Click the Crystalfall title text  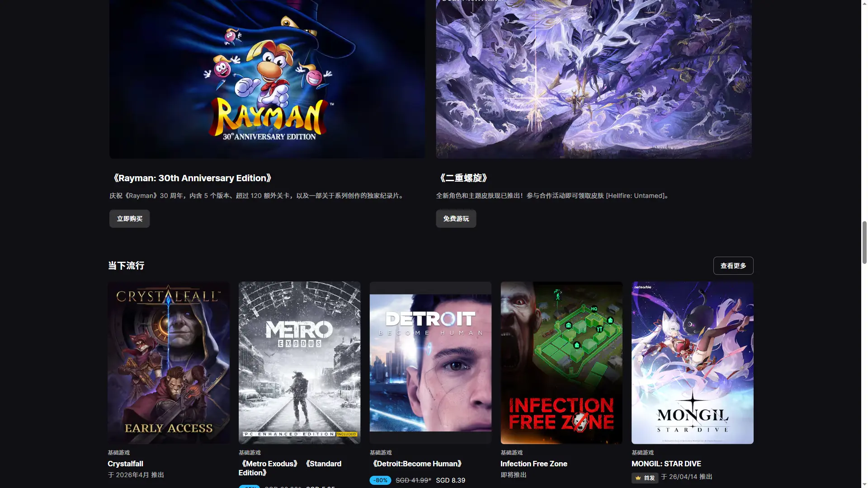[x=125, y=464]
